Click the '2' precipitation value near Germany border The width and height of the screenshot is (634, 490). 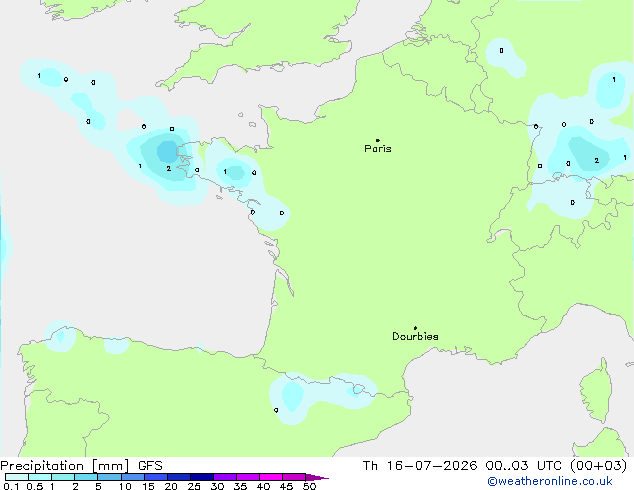[x=596, y=161]
